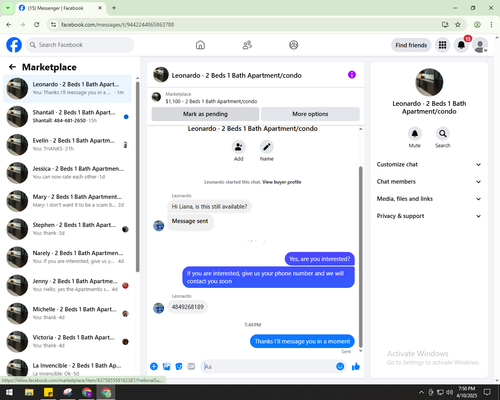Open conversation information purple icon
The height and width of the screenshot is (400, 500).
[x=352, y=75]
